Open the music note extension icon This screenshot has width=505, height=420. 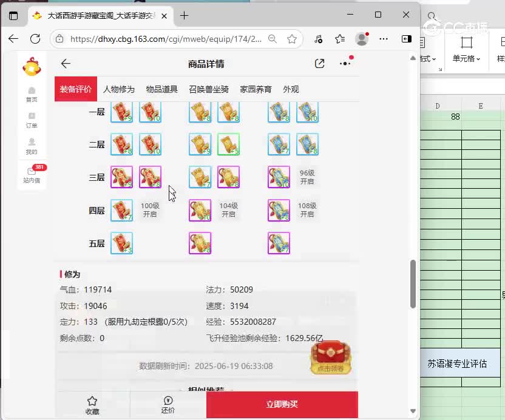318,39
